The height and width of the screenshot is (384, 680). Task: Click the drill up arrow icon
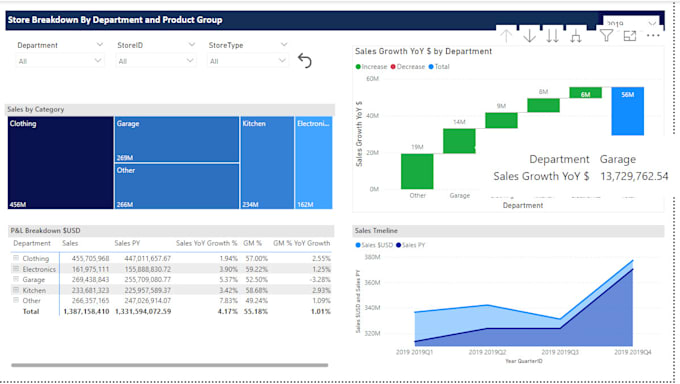(506, 36)
